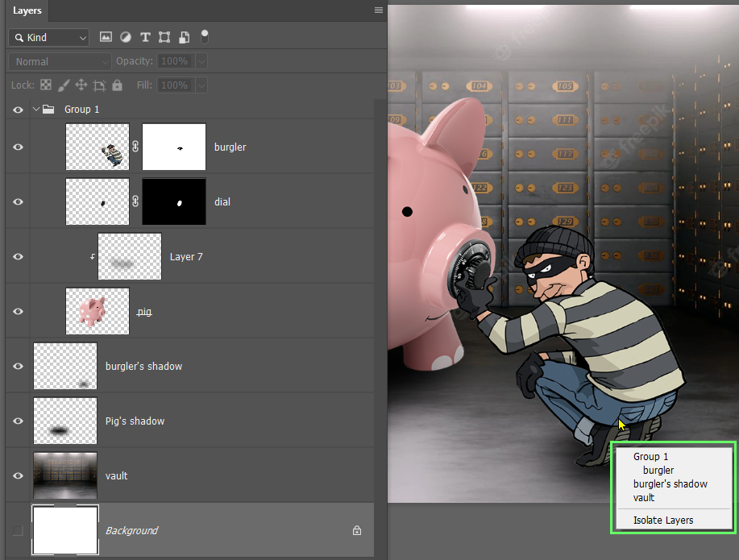Screen dimensions: 739x560
Task: Open the Layers panel menu
Action: point(377,10)
